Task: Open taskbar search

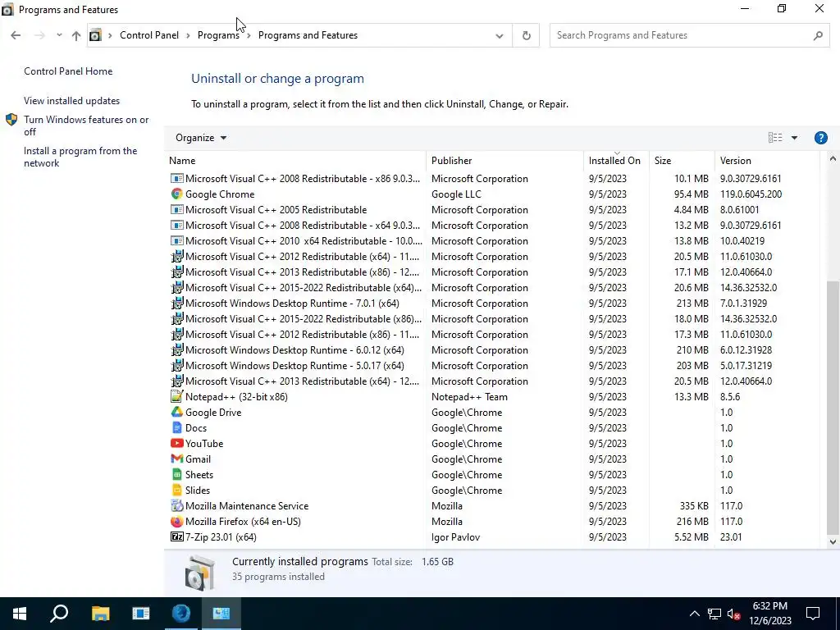Action: click(59, 614)
